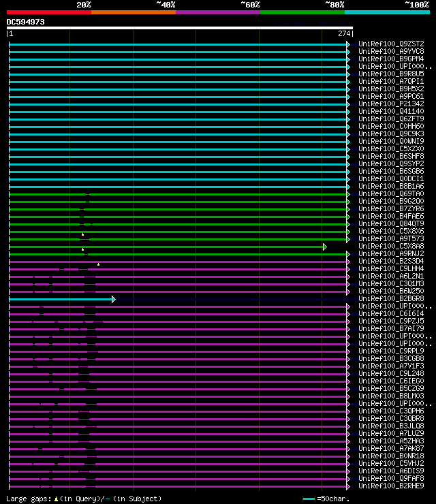Click the green arrowhead on the Q84QT9 row
This screenshot has height=504, width=436.
point(348,224)
